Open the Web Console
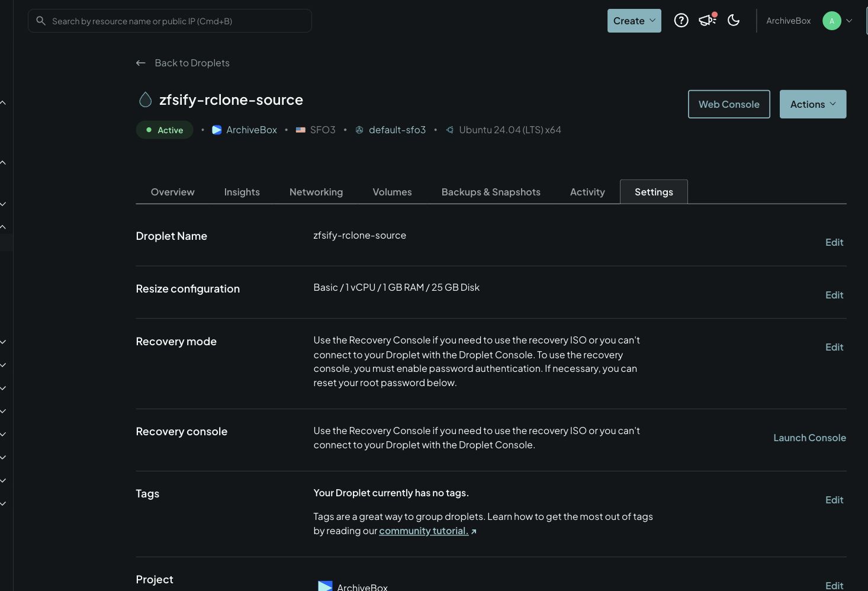 tap(729, 104)
